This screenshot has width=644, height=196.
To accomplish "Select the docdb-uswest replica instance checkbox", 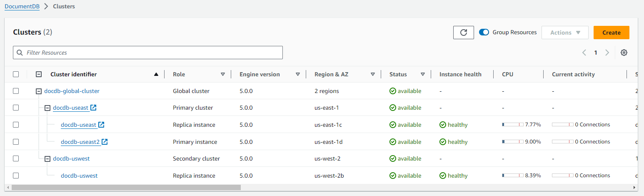I will click(16, 176).
